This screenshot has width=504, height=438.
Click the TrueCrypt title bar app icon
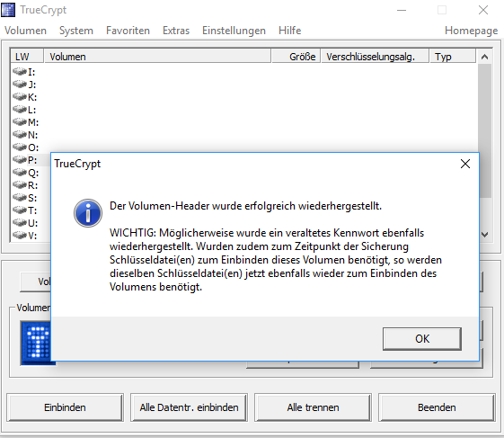[x=8, y=10]
